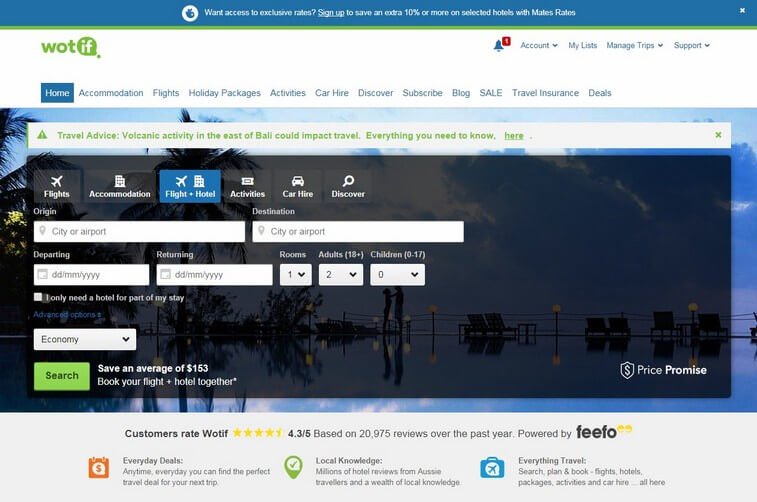This screenshot has height=502, width=757.
Task: Select the Accommodation search tab
Action: click(x=120, y=186)
